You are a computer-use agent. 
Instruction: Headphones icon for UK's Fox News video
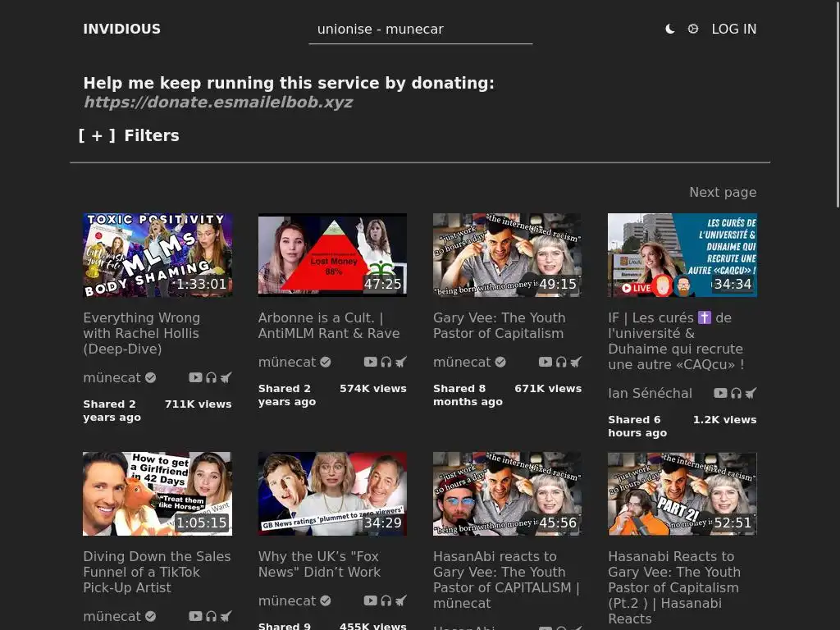[x=386, y=601]
